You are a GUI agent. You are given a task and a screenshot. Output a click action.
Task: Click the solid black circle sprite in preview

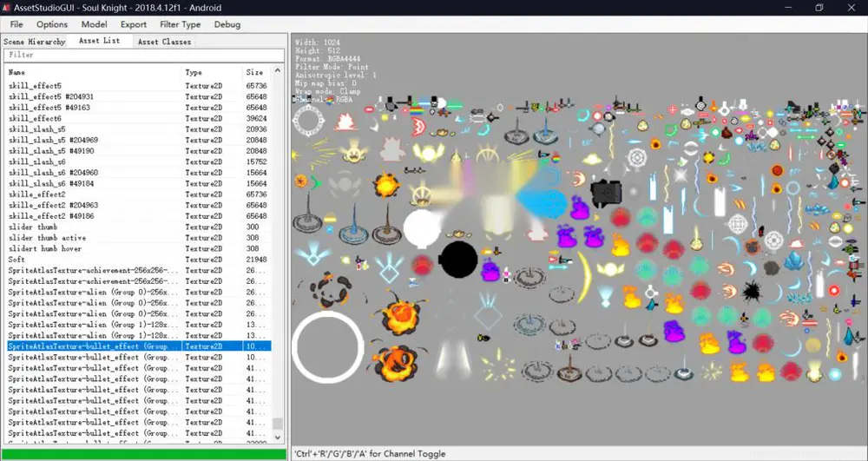[x=458, y=260]
